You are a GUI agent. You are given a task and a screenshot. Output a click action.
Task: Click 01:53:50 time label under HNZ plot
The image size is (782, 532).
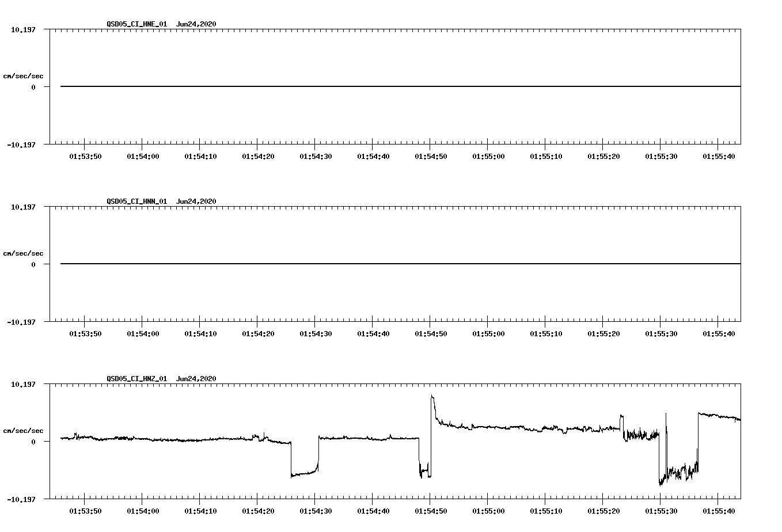85,511
